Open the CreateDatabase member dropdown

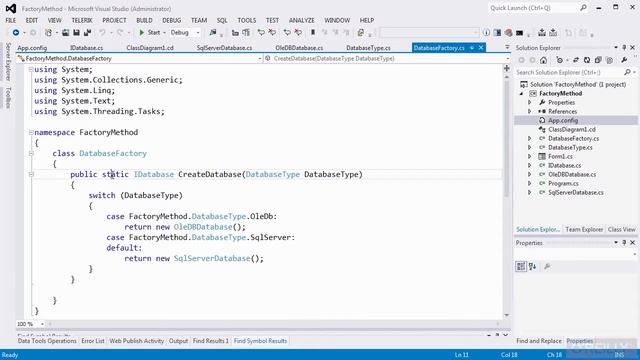point(507,59)
